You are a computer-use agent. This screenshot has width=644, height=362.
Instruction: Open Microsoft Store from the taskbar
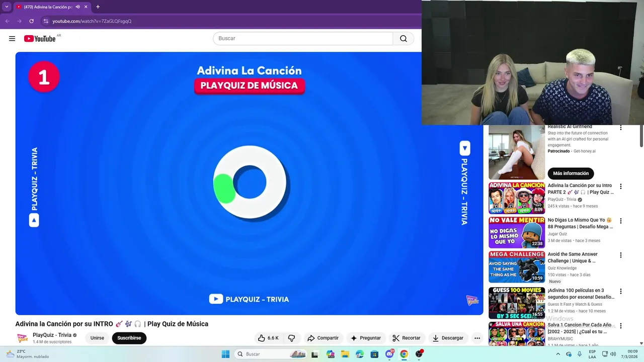tap(374, 354)
